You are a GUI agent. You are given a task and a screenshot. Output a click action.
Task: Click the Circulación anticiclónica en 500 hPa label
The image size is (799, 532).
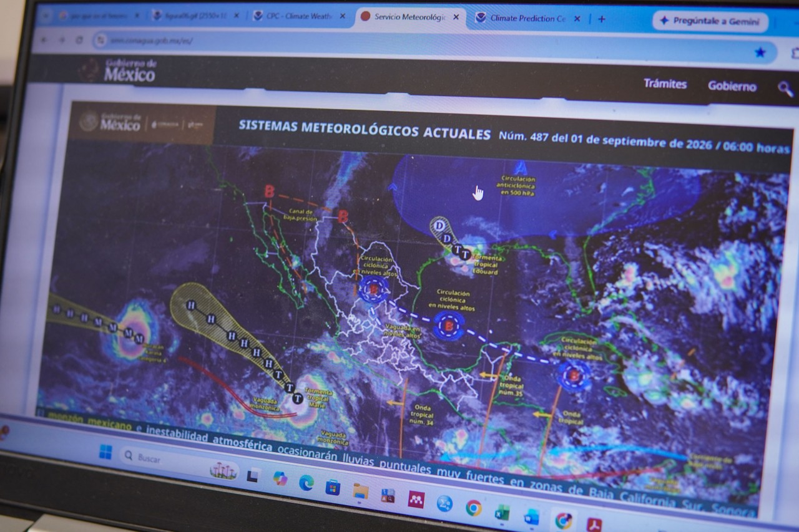[x=516, y=185]
